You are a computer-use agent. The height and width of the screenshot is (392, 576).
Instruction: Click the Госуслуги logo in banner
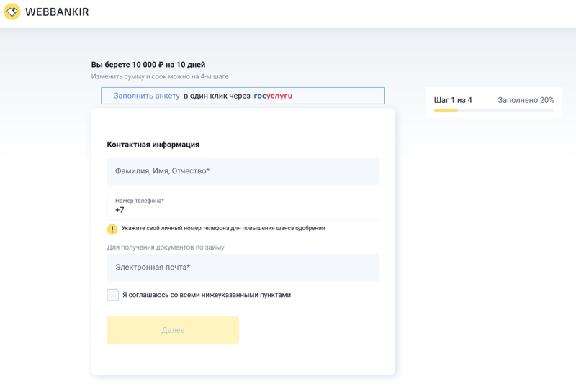click(x=273, y=96)
